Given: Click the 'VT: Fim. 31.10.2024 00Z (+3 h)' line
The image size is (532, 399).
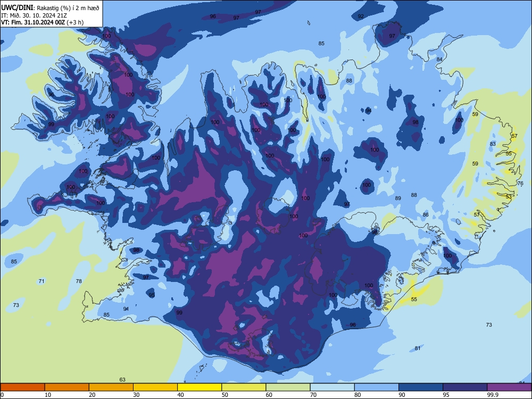Looking at the screenshot, I should [x=43, y=22].
